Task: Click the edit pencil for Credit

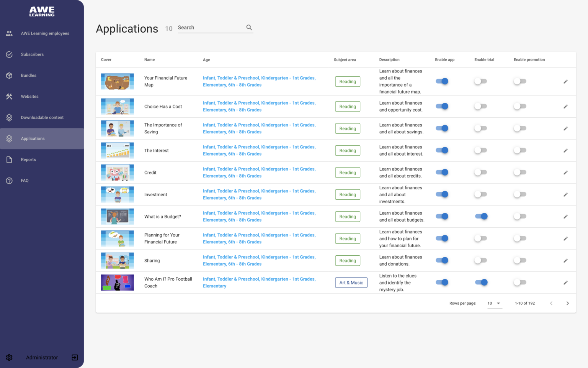Action: 565,172
